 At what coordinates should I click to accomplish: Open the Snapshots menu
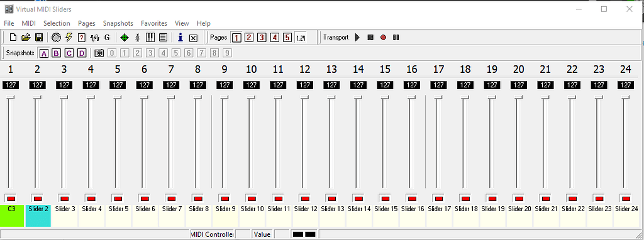click(118, 23)
